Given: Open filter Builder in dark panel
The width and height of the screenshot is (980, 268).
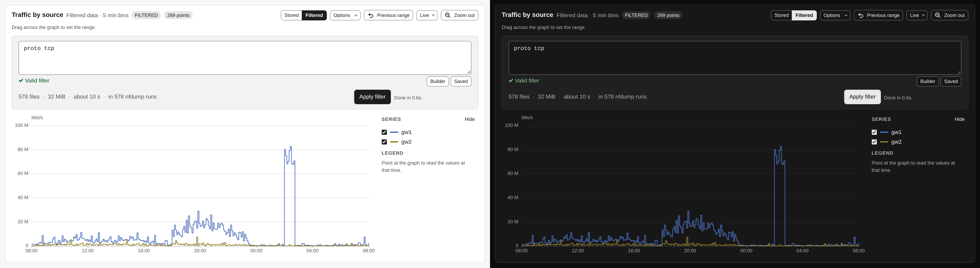Looking at the screenshot, I should click(x=928, y=81).
